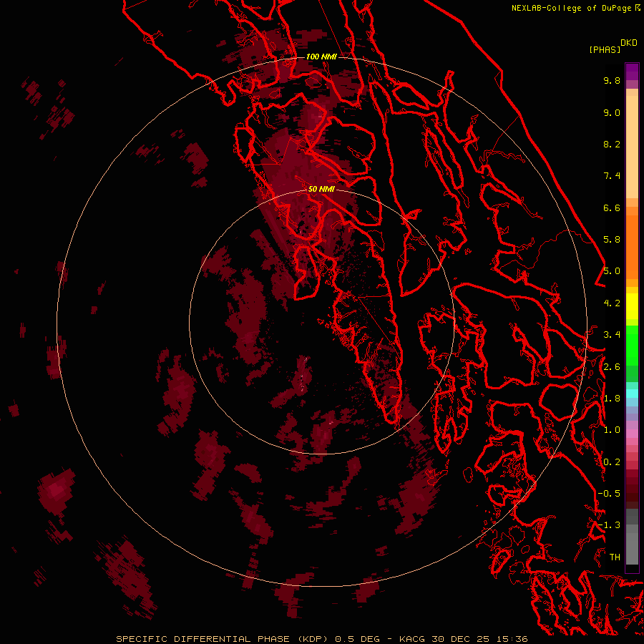Image resolution: width=644 pixels, height=644 pixels.
Task: Click the 100 NMI range ring label
Action: 321,57
